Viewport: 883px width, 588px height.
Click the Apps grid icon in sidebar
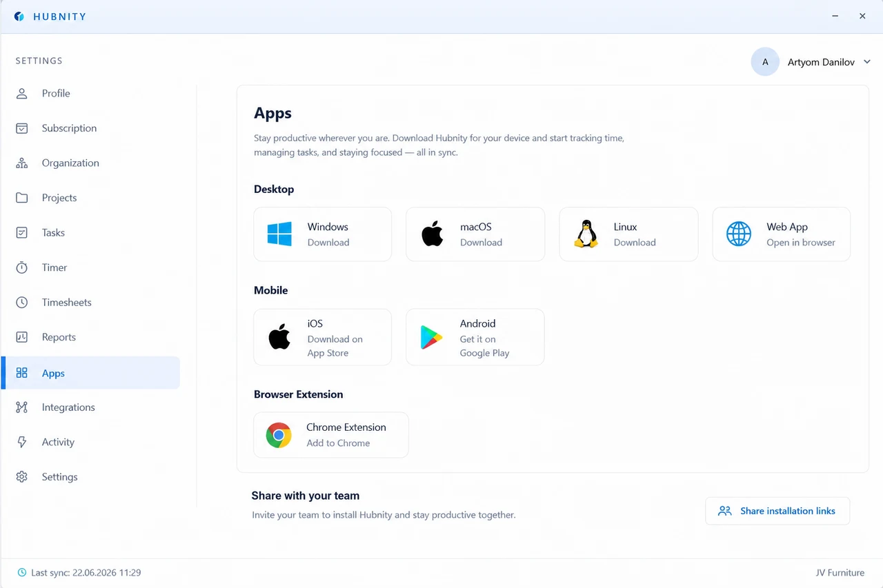(x=22, y=373)
